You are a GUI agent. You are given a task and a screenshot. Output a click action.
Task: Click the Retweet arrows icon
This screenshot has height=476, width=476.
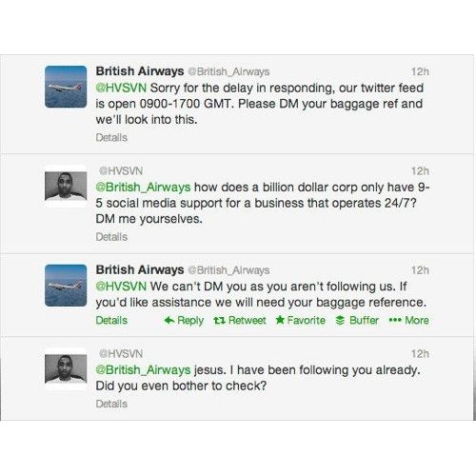(219, 321)
